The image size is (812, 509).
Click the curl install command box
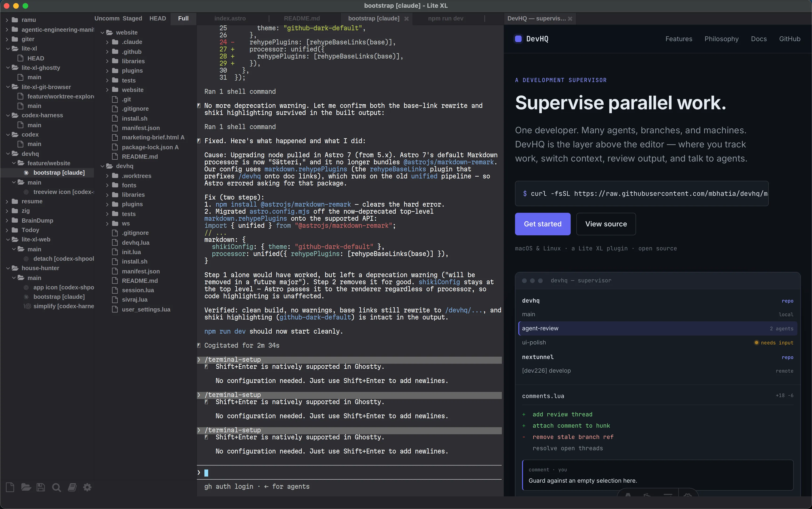(641, 193)
